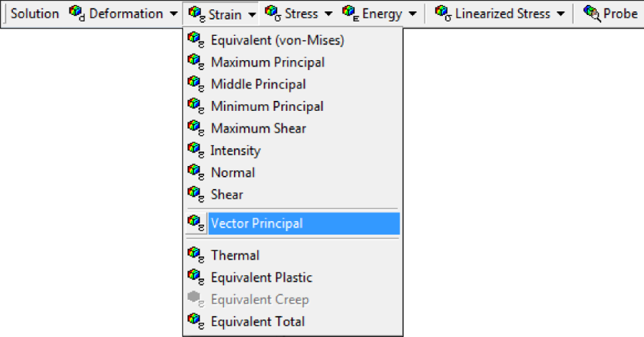Click the Solution toolbar label

(34, 14)
